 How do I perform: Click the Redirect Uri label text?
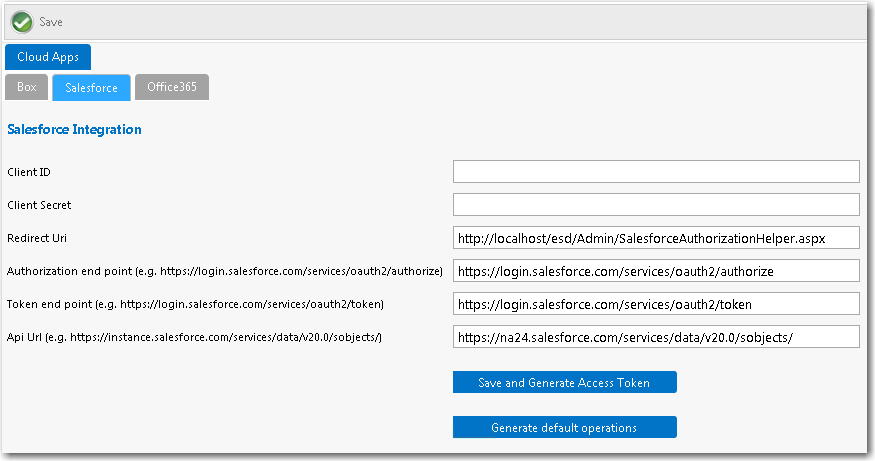(x=36, y=238)
